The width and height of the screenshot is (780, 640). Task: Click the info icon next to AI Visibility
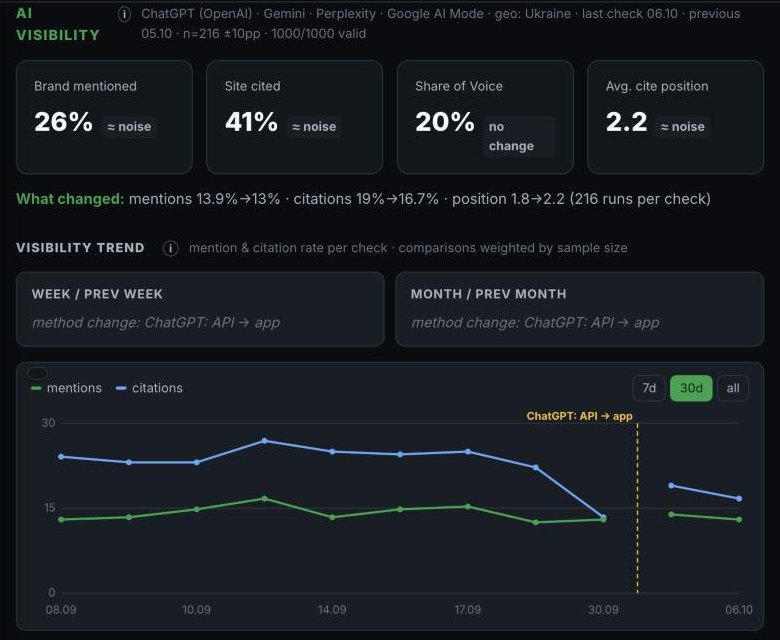pyautogui.click(x=124, y=14)
